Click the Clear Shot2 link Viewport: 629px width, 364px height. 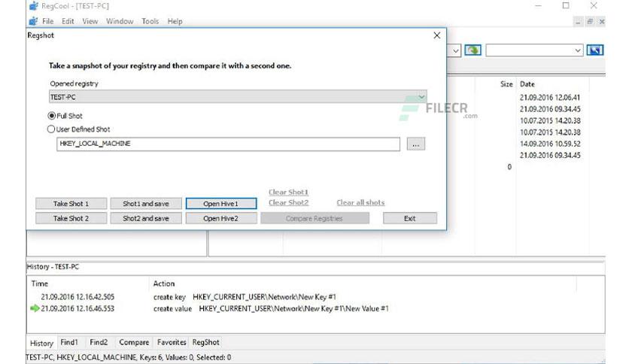pyautogui.click(x=288, y=202)
